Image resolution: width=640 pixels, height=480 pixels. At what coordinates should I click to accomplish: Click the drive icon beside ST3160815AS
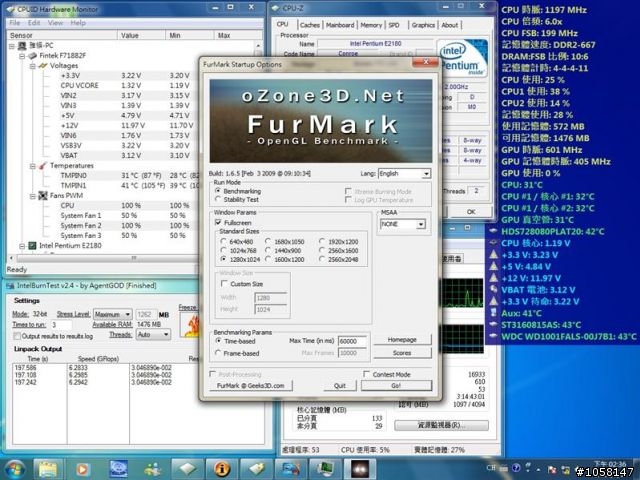coord(493,324)
